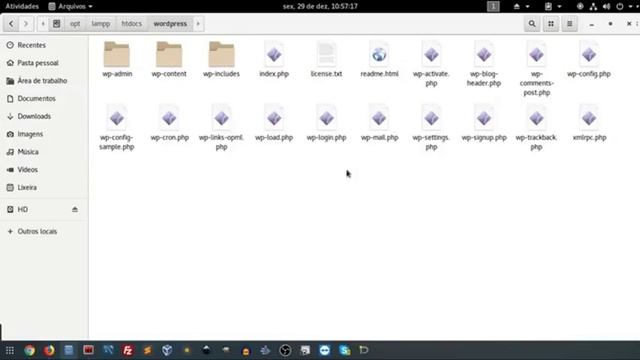Jump to the htdocs folder in path bar
640x360 pixels.
131,24
